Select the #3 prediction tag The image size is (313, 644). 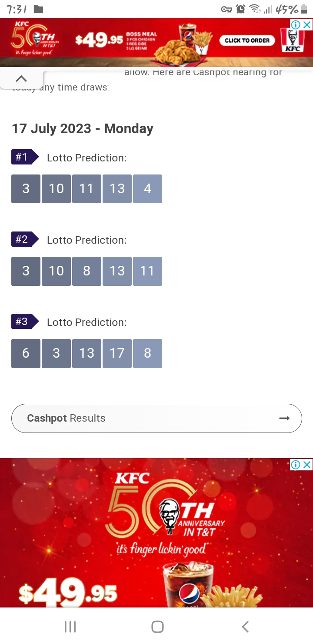click(x=25, y=322)
